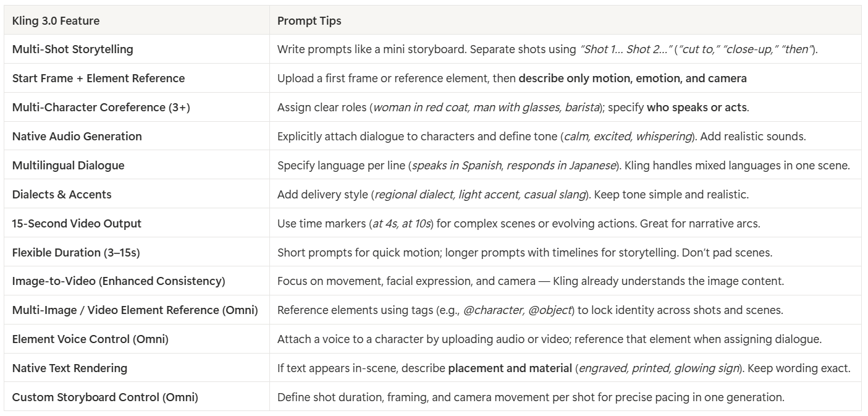Click the 'Native Text Rendering' feature cell

tap(69, 368)
